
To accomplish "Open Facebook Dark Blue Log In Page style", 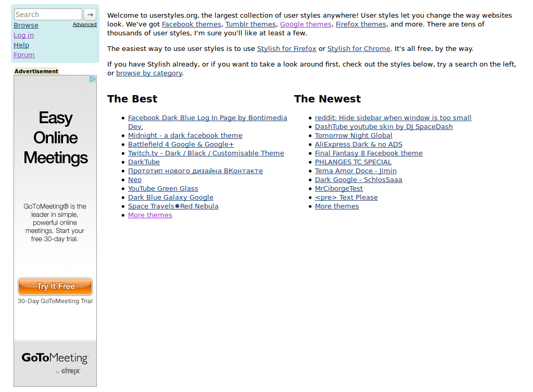I will pos(207,118).
